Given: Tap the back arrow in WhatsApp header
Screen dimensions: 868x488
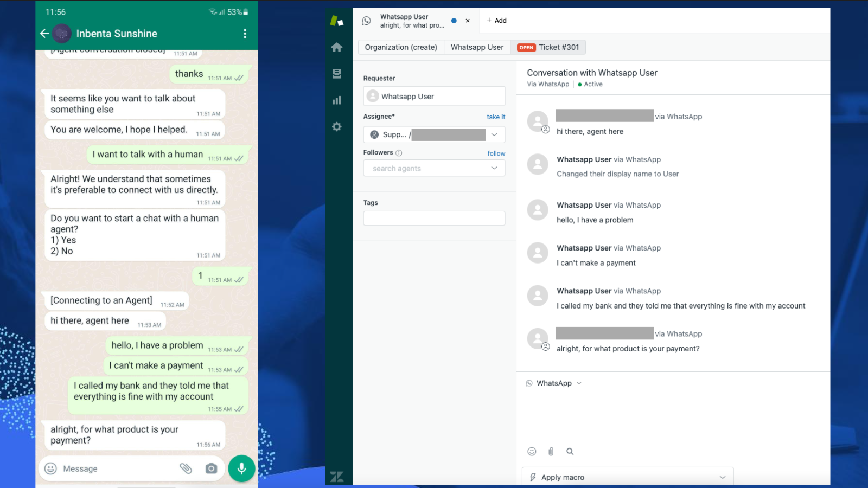Looking at the screenshot, I should tap(45, 34).
